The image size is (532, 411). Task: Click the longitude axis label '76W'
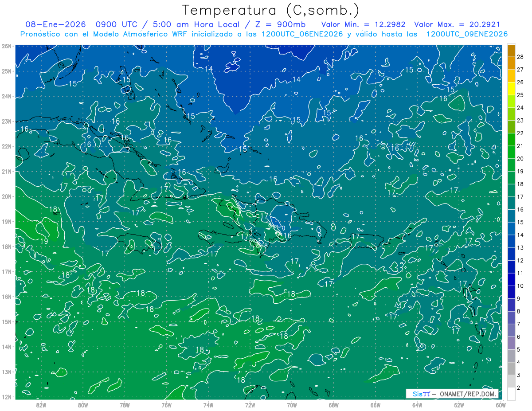coord(166,405)
